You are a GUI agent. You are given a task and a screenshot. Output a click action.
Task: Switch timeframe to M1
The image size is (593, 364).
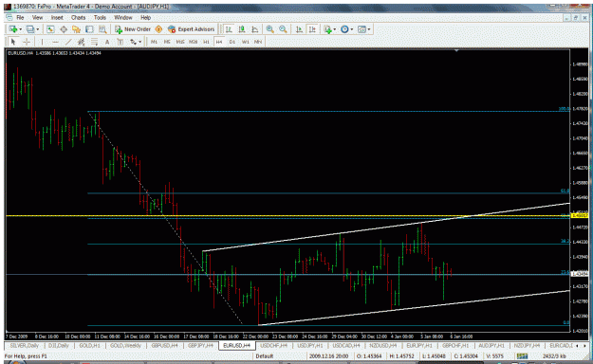click(x=154, y=42)
